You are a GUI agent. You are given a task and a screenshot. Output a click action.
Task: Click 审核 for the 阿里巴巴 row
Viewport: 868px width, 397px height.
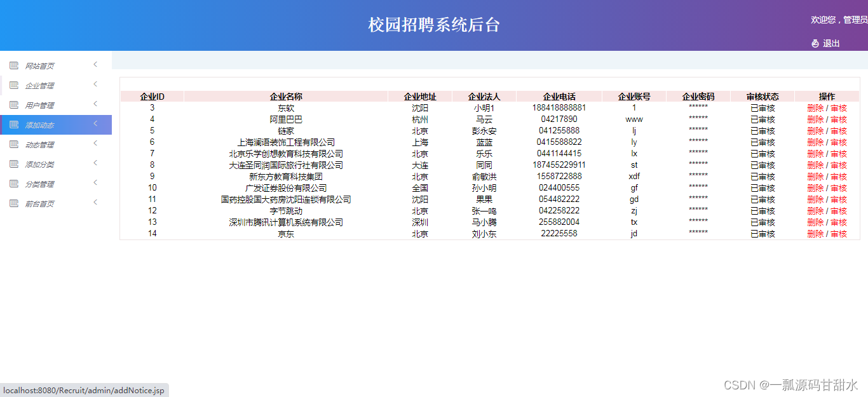coord(839,119)
